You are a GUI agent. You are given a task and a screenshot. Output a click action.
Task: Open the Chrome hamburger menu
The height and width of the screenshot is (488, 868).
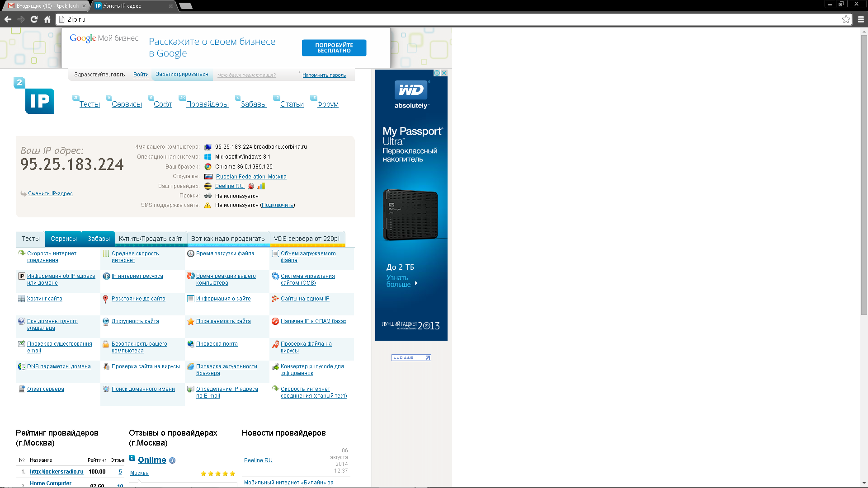coord(861,19)
